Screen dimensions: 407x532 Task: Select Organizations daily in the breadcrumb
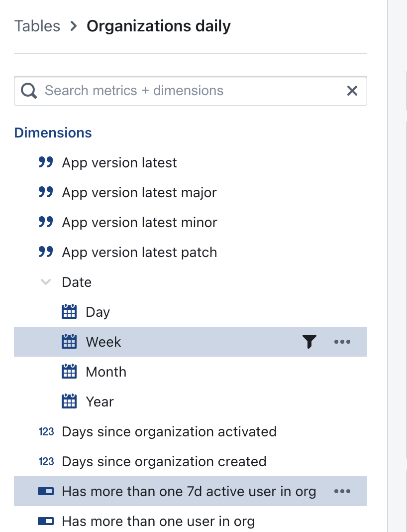pyautogui.click(x=159, y=25)
